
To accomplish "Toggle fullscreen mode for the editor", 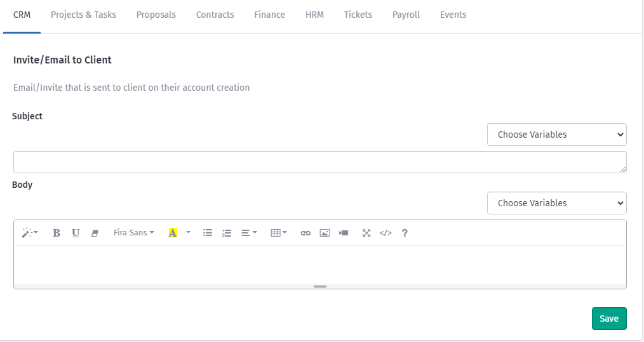I will [x=366, y=233].
